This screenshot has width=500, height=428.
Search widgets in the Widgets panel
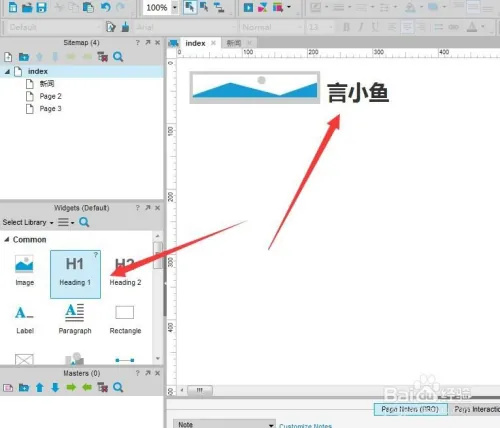tap(84, 222)
